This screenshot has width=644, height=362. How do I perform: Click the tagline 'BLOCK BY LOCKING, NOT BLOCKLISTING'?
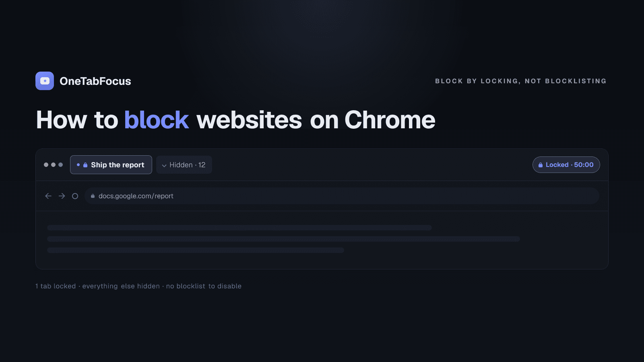click(x=521, y=81)
